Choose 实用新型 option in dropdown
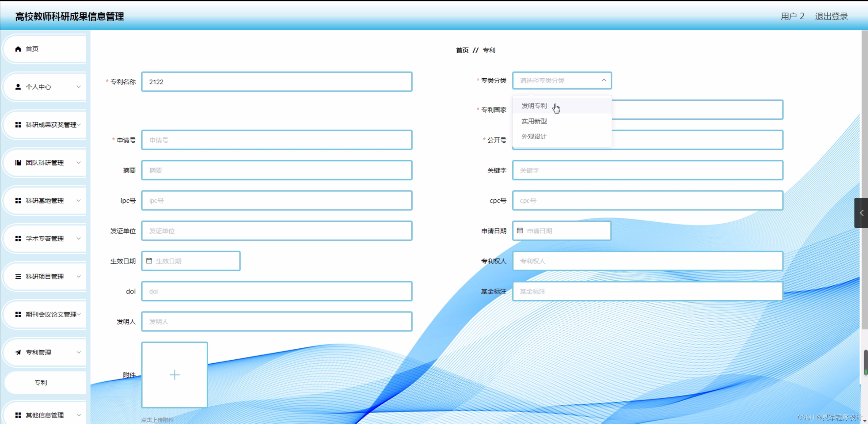Viewport: 868px width, 424px height. (534, 121)
